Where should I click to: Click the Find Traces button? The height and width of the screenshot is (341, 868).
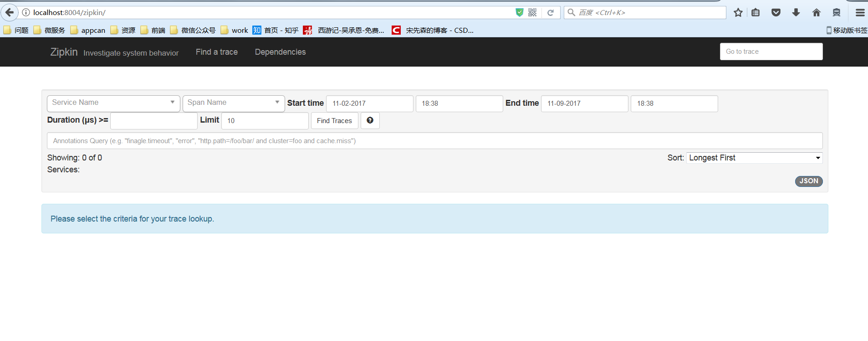pyautogui.click(x=335, y=121)
